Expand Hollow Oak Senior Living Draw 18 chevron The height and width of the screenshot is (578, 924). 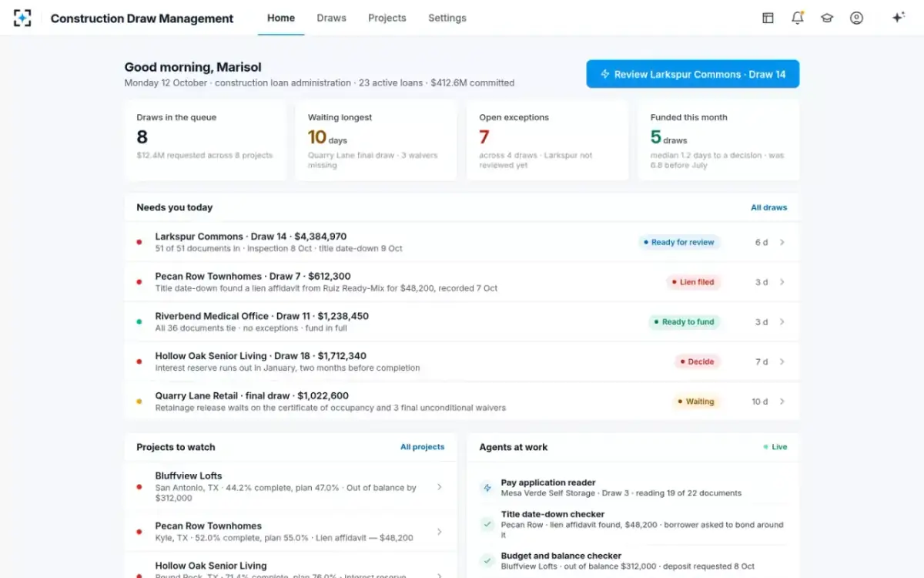(782, 361)
